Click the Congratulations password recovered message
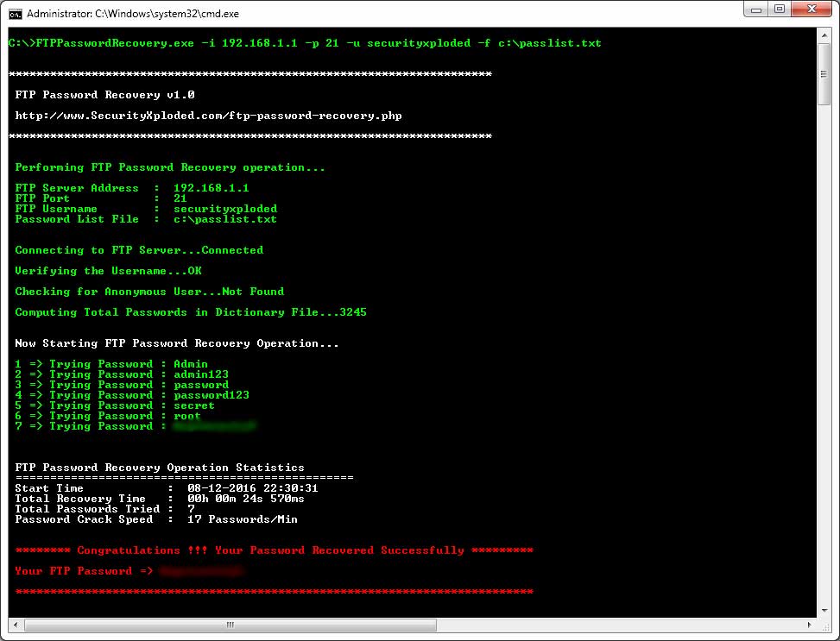This screenshot has width=840, height=641. [274, 550]
